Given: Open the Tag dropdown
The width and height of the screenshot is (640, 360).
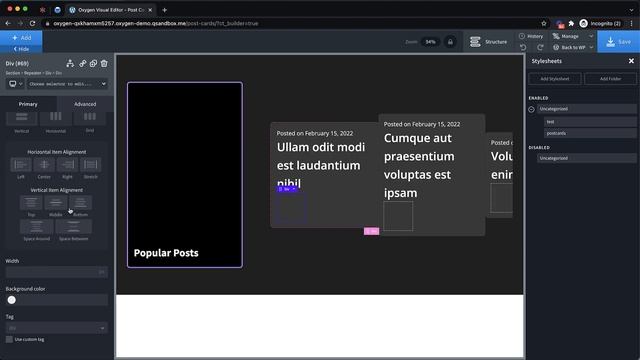Looking at the screenshot, I should point(57,328).
